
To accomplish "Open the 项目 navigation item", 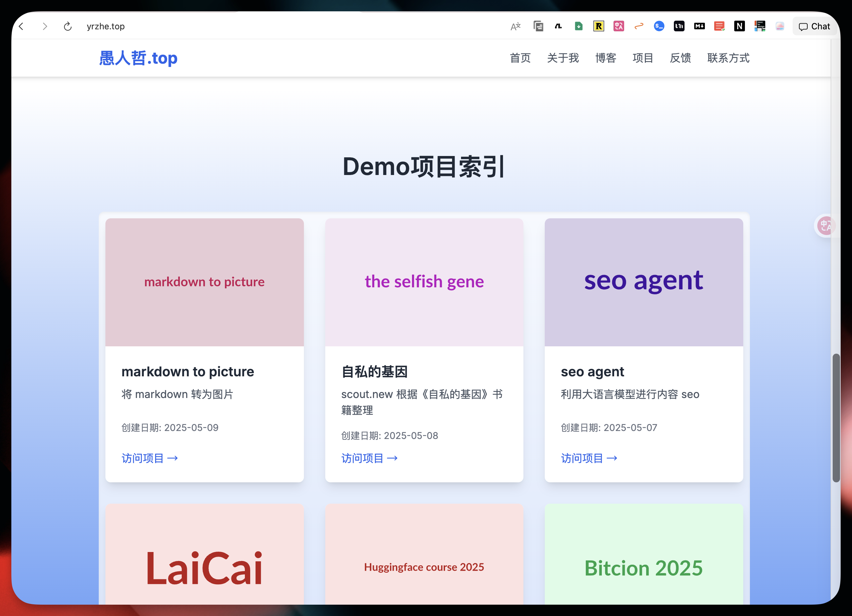I will (643, 58).
